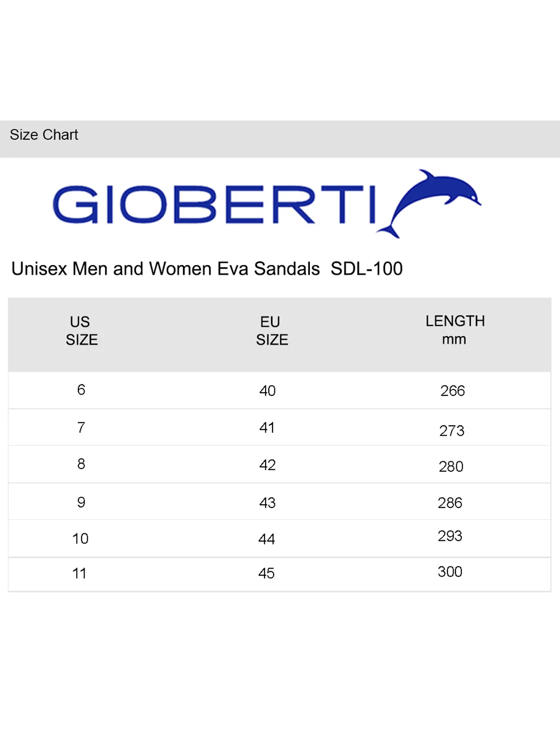Click the Gioberti dolphin logo icon
Screen dimensions: 560x747
click(430, 204)
